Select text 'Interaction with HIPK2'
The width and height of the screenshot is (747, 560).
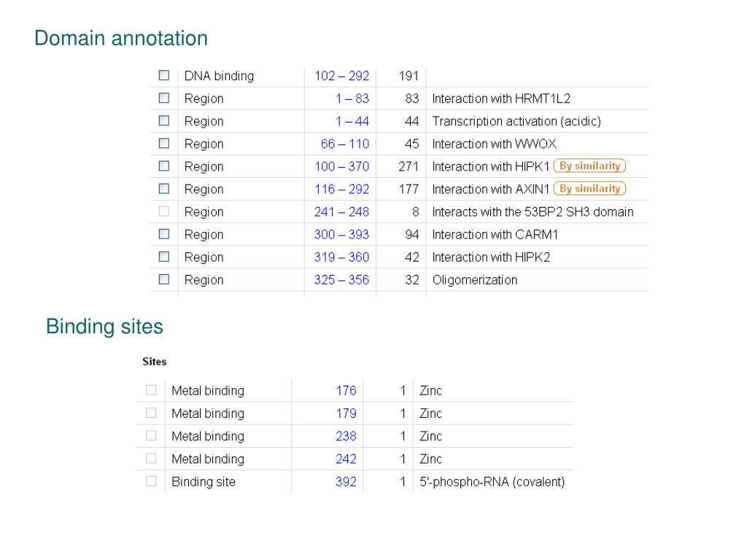[x=491, y=257]
